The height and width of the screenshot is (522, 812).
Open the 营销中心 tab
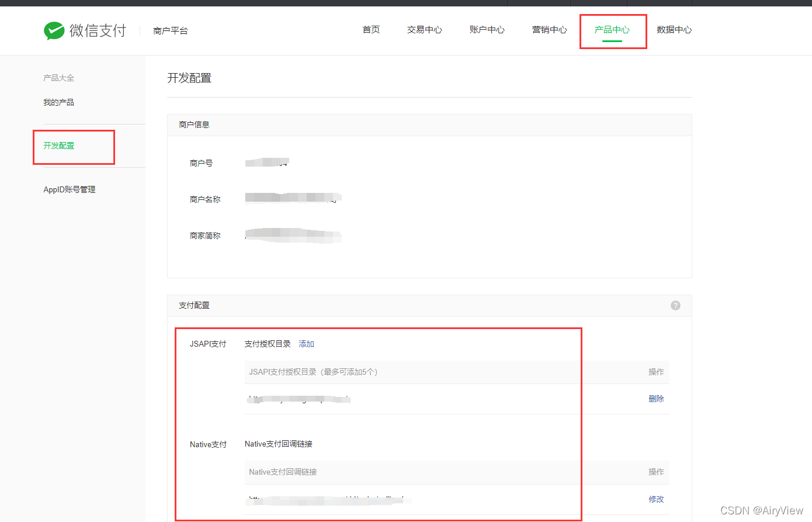[x=550, y=30]
